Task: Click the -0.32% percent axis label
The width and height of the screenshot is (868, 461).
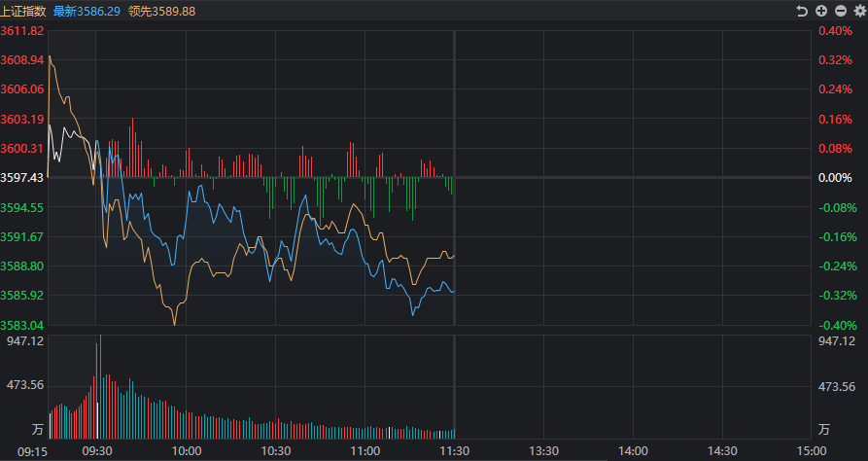Action: tap(838, 296)
